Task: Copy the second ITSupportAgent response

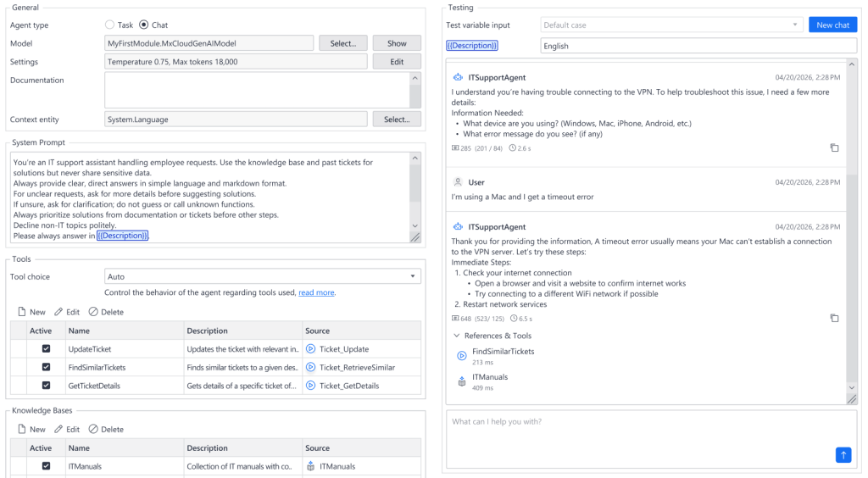Action: (834, 318)
